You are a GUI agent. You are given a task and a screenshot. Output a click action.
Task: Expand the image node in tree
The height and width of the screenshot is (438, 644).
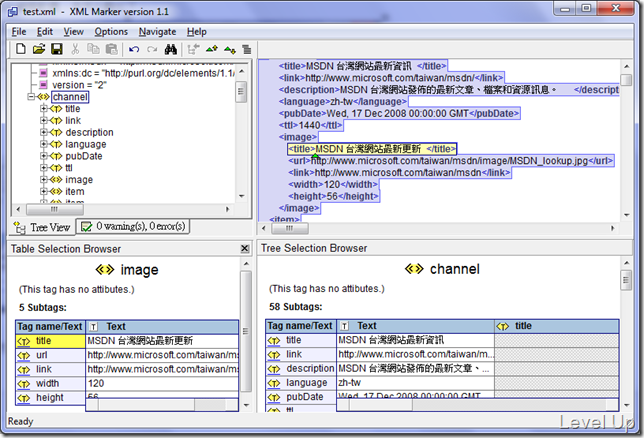click(x=43, y=180)
